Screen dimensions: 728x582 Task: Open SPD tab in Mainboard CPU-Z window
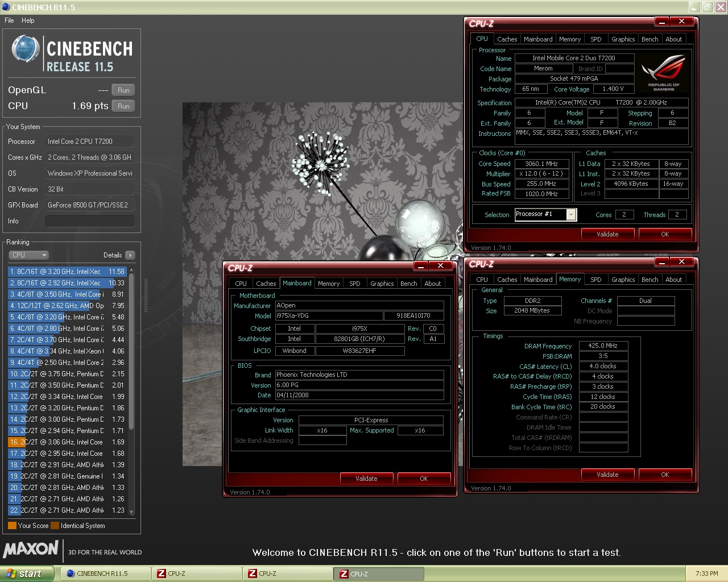(354, 284)
